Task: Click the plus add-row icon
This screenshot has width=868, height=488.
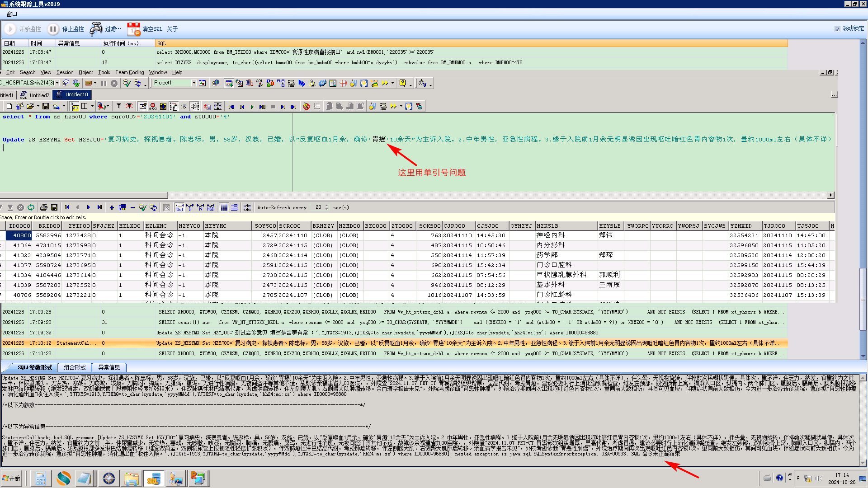Action: (112, 207)
